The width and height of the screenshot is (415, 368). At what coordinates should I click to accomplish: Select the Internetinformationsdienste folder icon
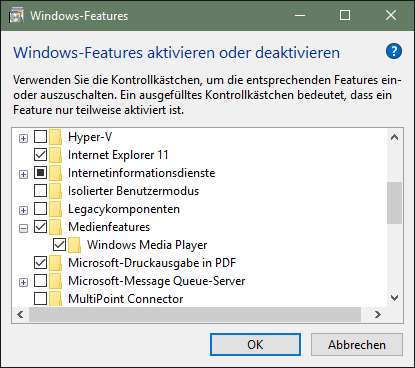(55, 173)
